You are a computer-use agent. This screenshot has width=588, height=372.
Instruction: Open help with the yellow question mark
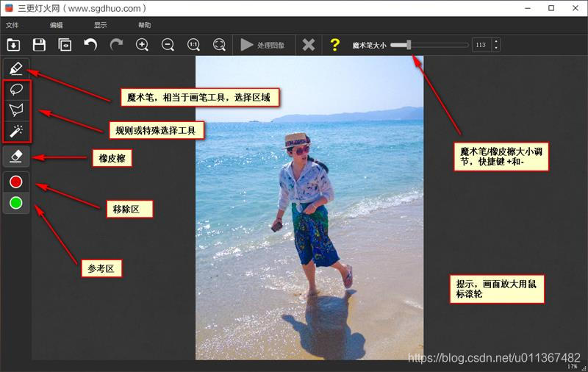[335, 45]
